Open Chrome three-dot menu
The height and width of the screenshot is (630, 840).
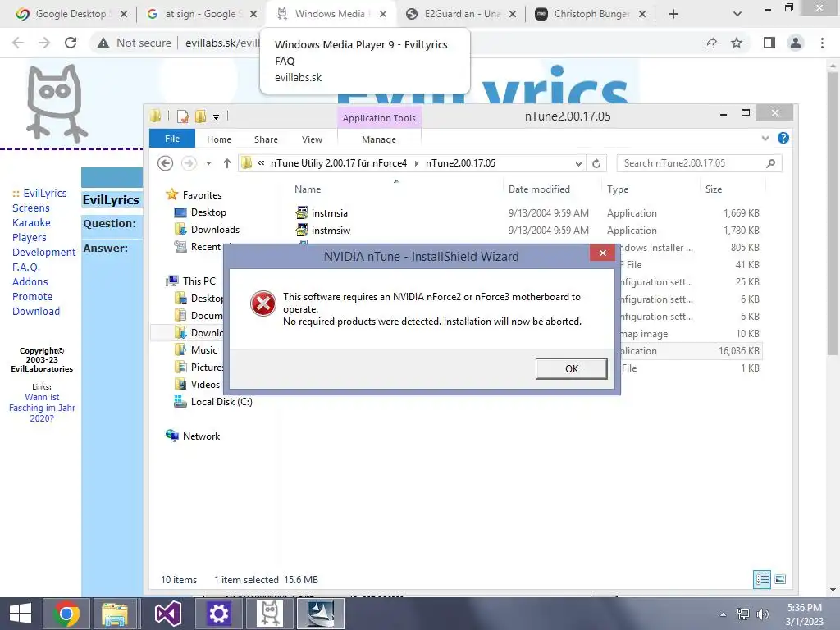(822, 43)
